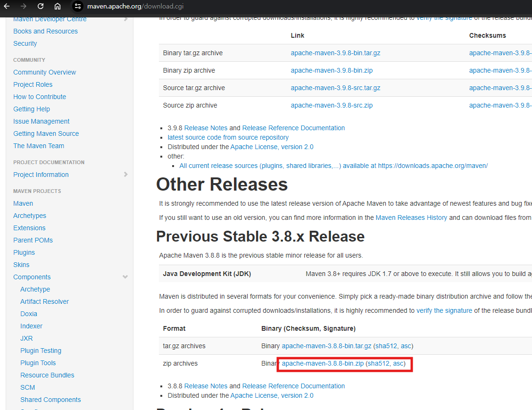Screen dimensions: 532x410
Task: Open Indexer component link
Action: [x=31, y=326]
